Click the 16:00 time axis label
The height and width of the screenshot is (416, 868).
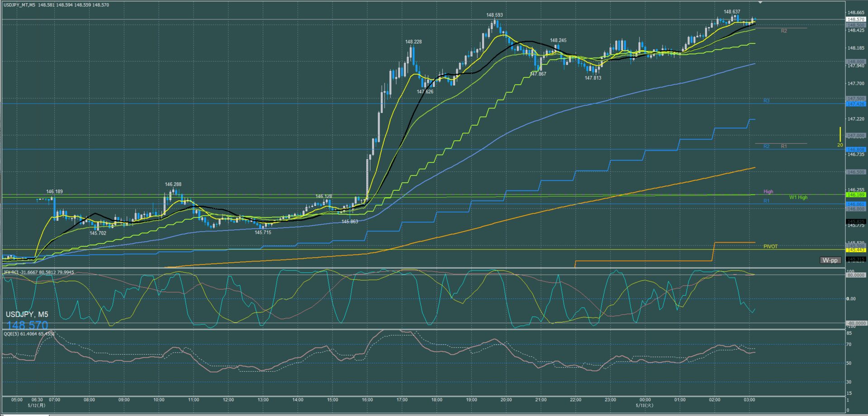367,400
